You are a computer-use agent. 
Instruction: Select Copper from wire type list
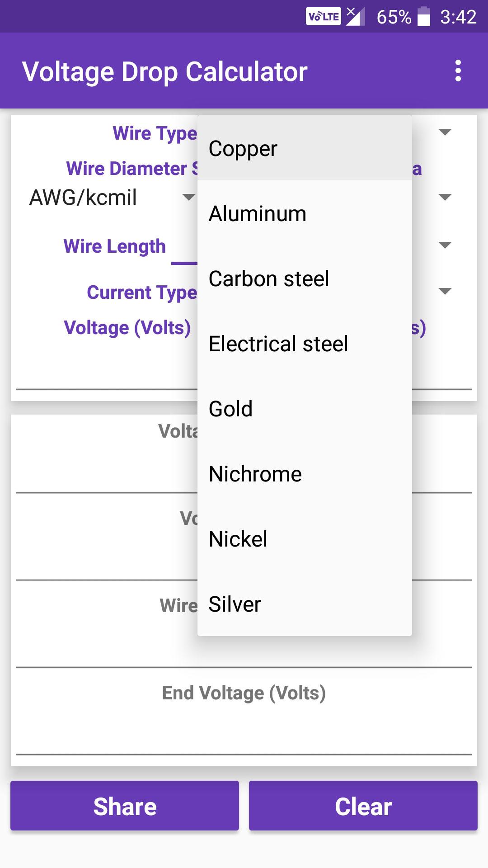pyautogui.click(x=305, y=148)
